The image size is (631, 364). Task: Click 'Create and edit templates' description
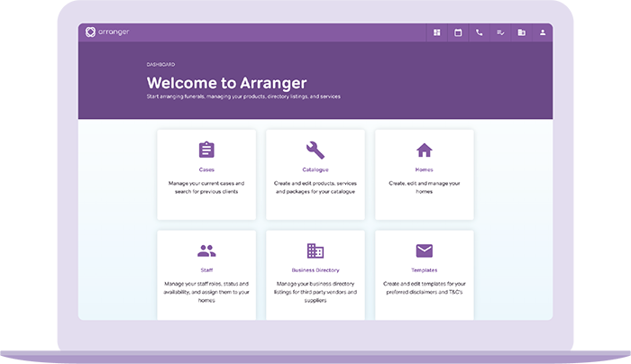(425, 288)
